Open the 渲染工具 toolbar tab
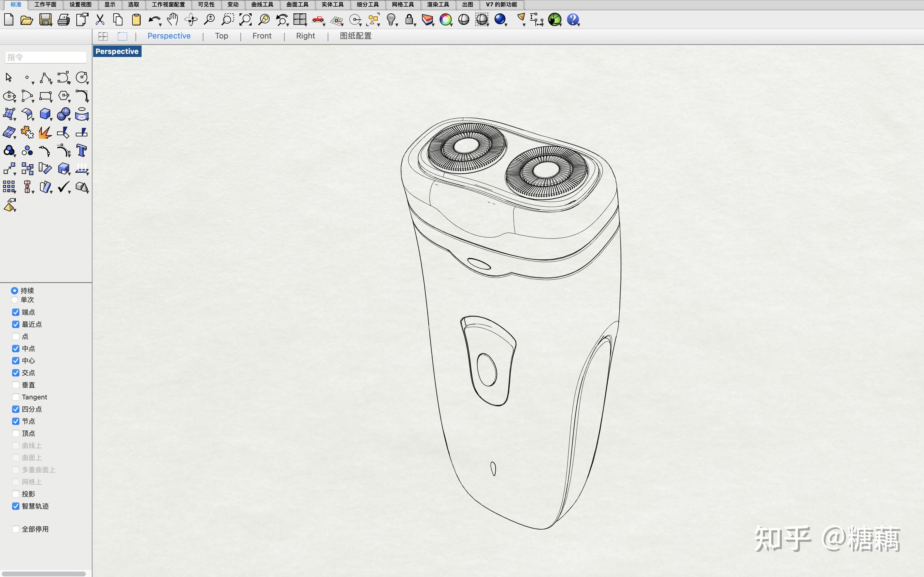The height and width of the screenshot is (577, 924). coord(438,5)
